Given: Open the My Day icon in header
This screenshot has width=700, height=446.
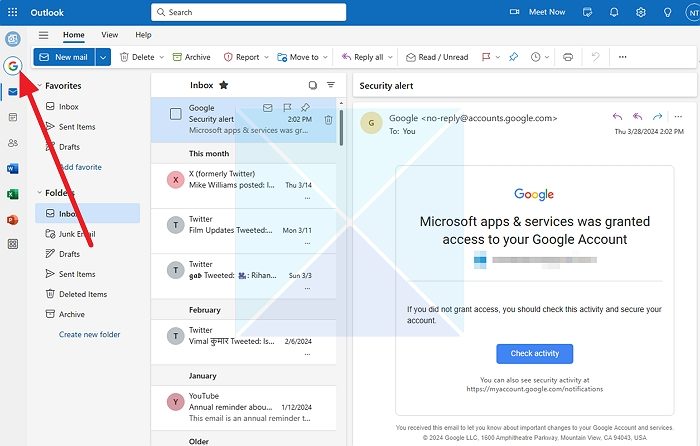Looking at the screenshot, I should (588, 12).
